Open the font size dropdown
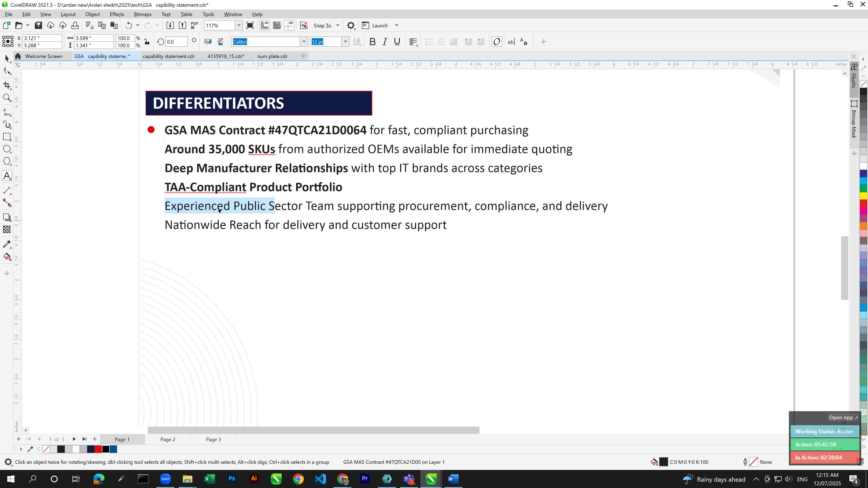Image resolution: width=868 pixels, height=488 pixels. coord(345,42)
